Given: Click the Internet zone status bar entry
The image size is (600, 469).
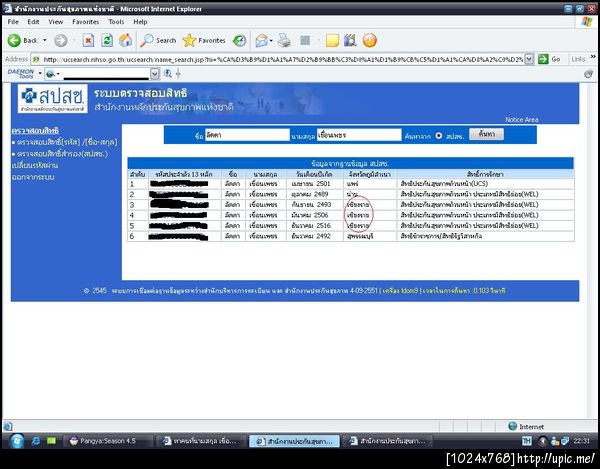Looking at the screenshot, I should [526, 427].
